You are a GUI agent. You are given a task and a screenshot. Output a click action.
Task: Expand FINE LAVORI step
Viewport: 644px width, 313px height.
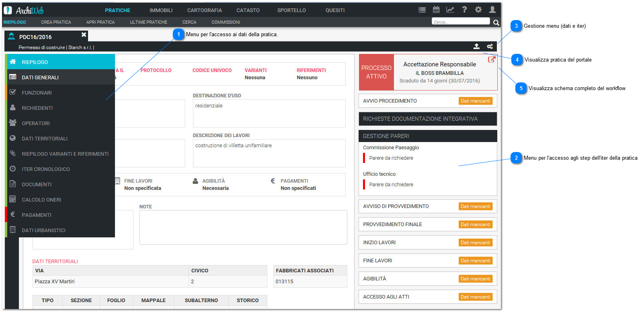[428, 261]
